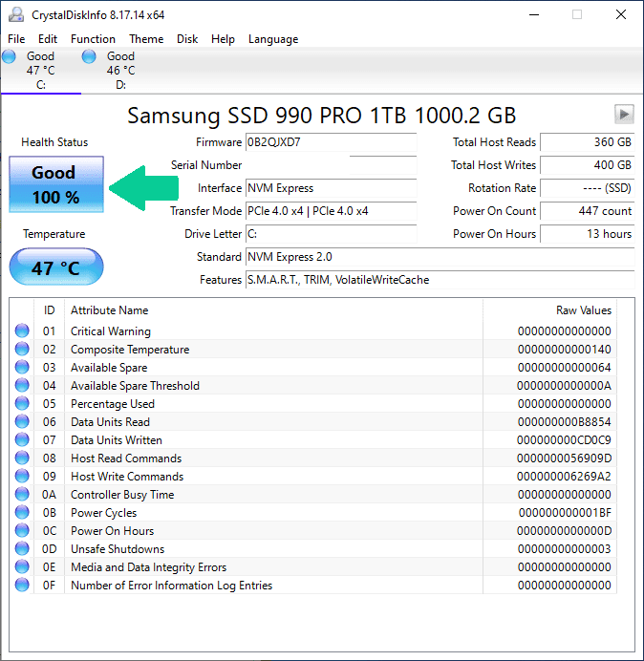Click status orb for Percentage Used
The height and width of the screenshot is (661, 644).
[22, 403]
